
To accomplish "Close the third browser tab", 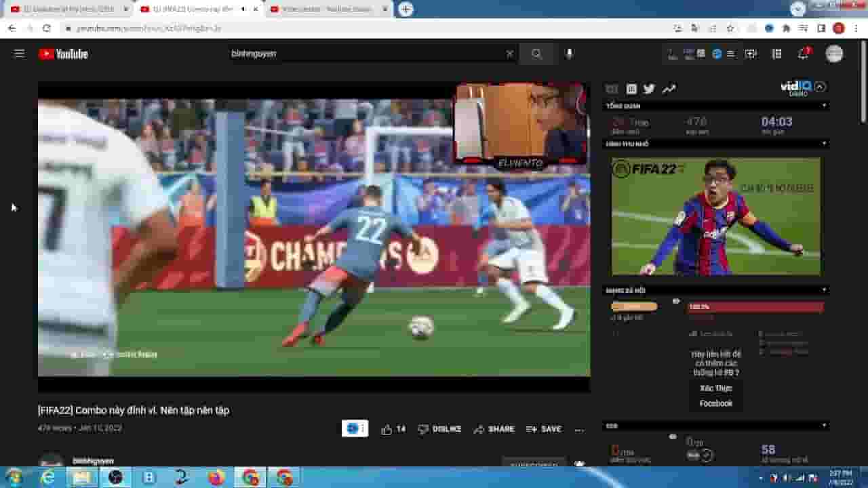I will (x=384, y=9).
